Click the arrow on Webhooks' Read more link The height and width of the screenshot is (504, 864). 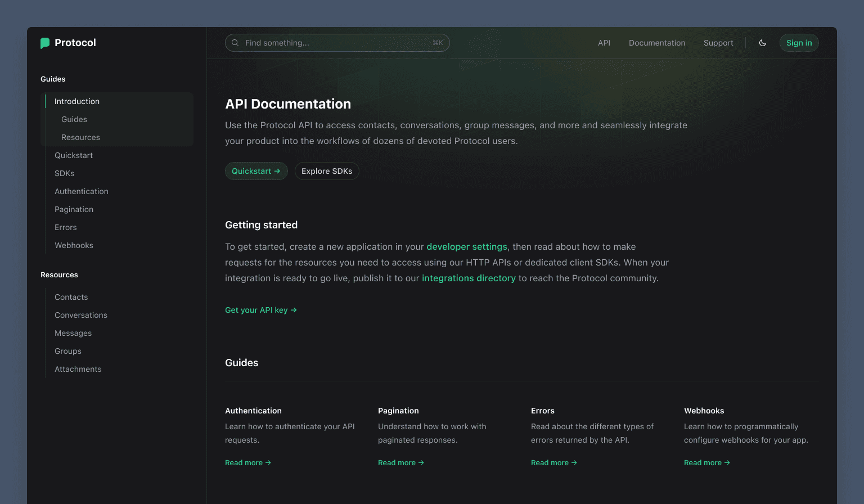[727, 462]
